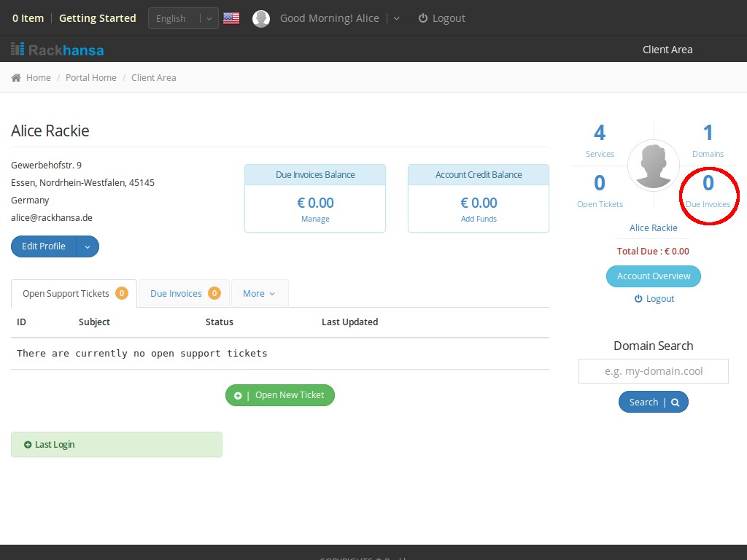Click the power icon by sidebar Logout
Image resolution: width=747 pixels, height=560 pixels.
(x=638, y=299)
